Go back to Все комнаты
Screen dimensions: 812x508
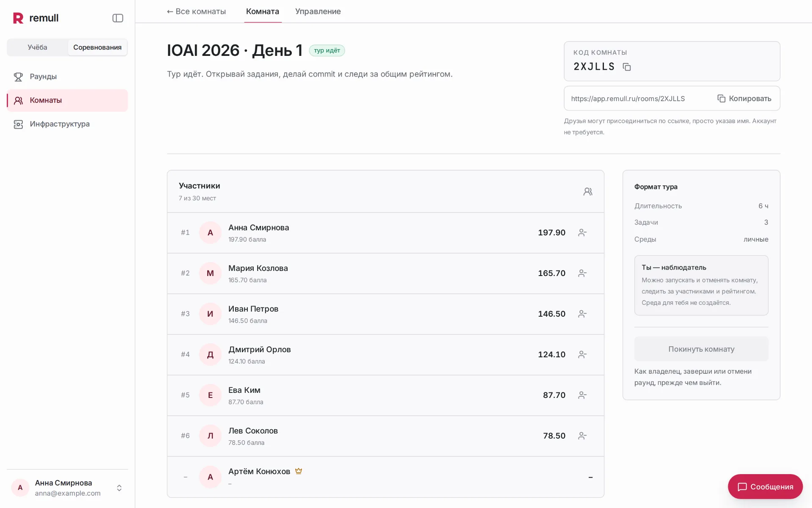click(x=196, y=11)
